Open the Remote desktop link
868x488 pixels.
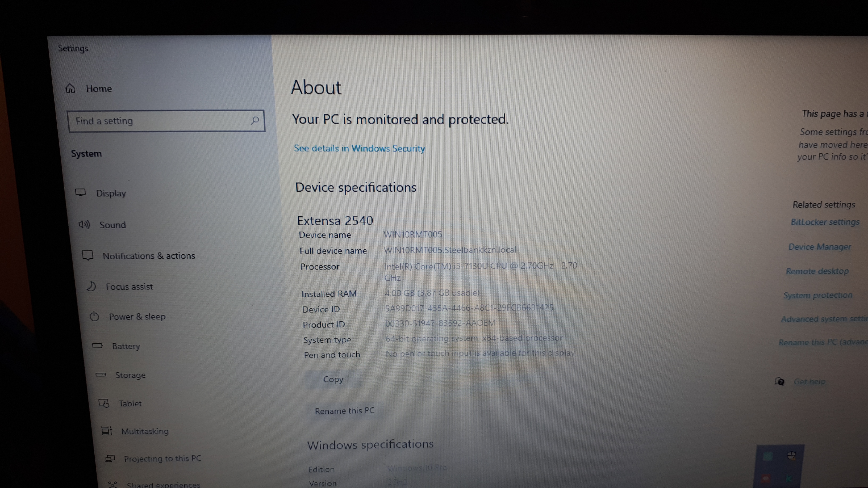click(x=817, y=271)
